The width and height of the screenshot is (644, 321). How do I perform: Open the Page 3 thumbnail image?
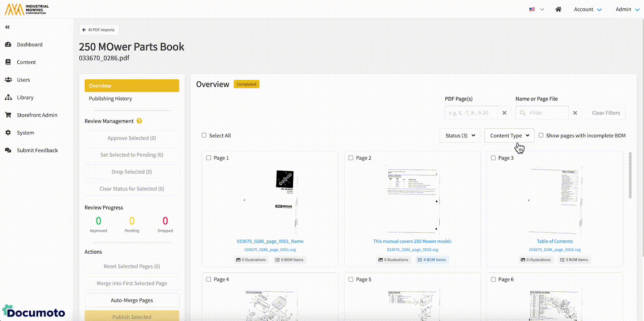pyautogui.click(x=555, y=201)
